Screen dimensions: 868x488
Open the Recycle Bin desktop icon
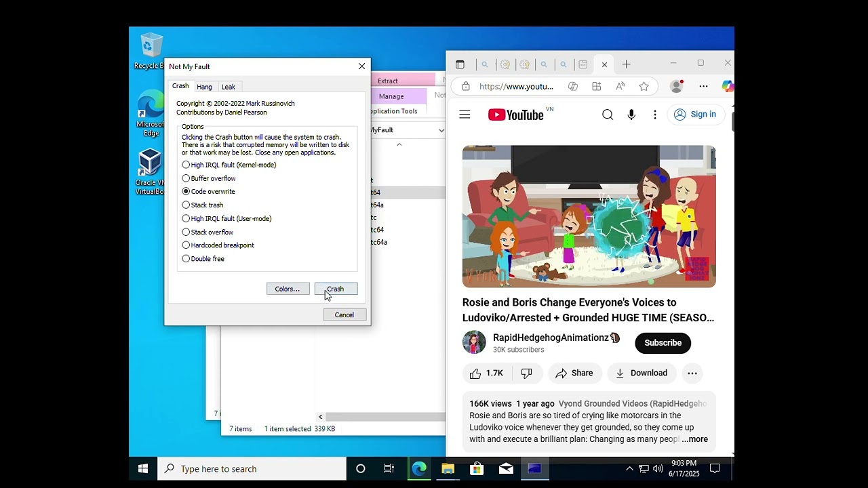click(x=151, y=50)
